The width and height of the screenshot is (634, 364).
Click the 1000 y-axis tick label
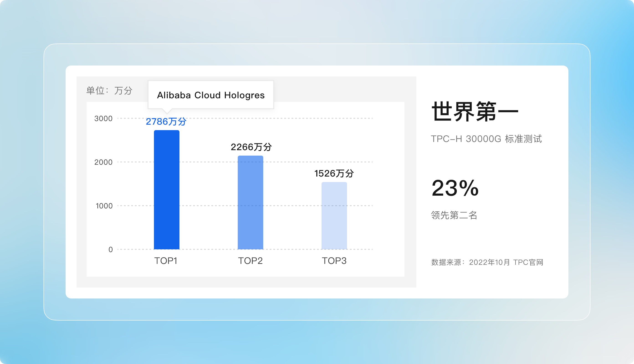[x=104, y=206]
